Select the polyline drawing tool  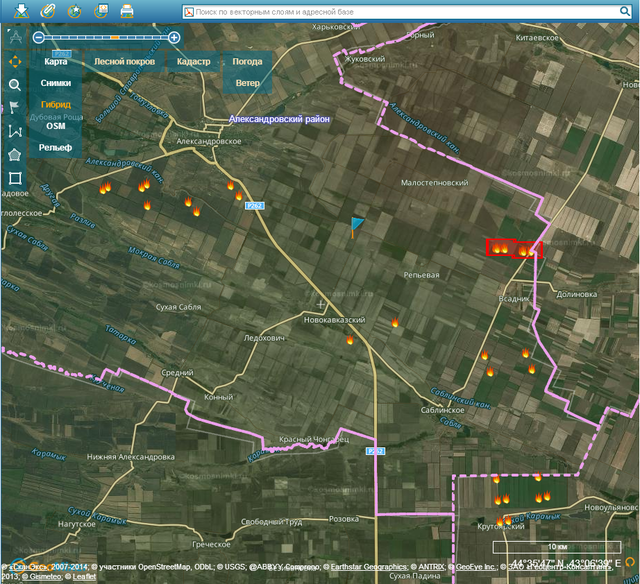[15, 131]
